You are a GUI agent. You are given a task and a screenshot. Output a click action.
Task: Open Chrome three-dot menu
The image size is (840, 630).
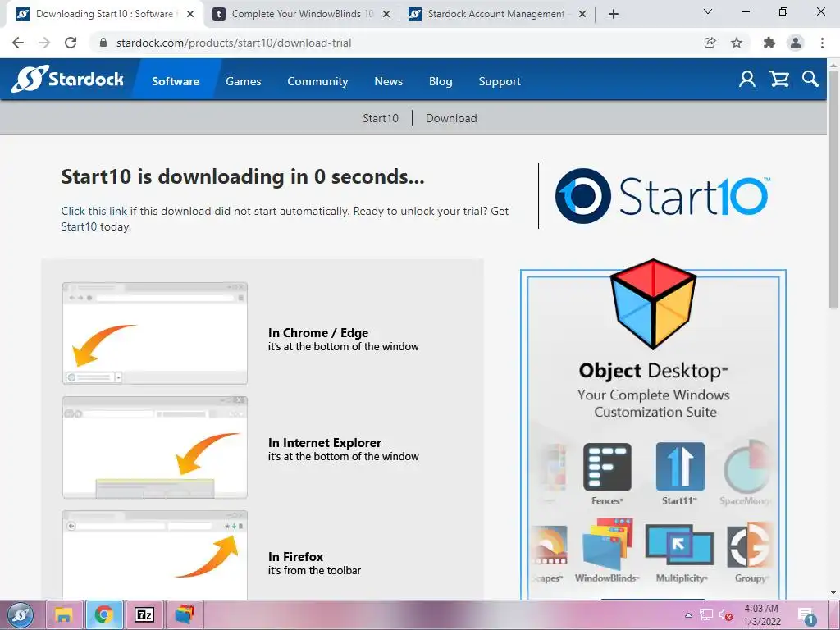coord(822,43)
